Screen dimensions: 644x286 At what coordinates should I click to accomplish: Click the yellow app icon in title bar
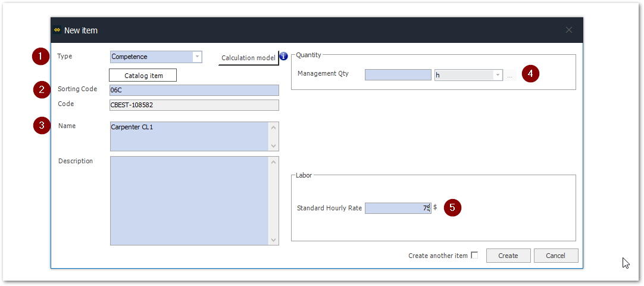(x=57, y=30)
